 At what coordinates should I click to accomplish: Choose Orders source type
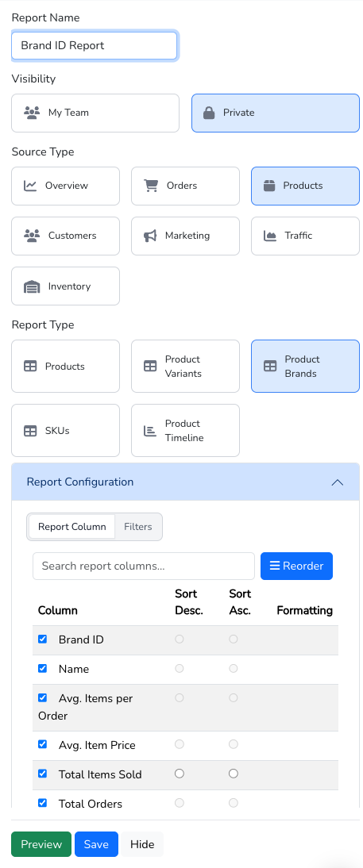click(x=185, y=186)
